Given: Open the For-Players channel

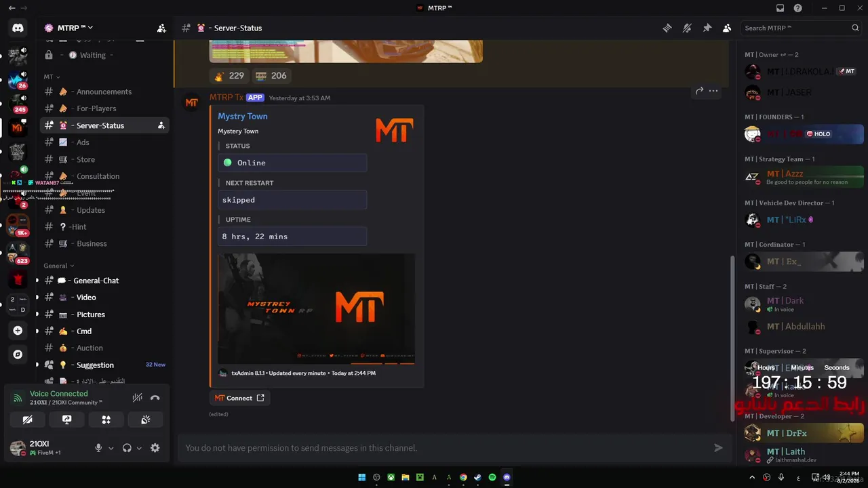Looking at the screenshot, I should [104, 108].
